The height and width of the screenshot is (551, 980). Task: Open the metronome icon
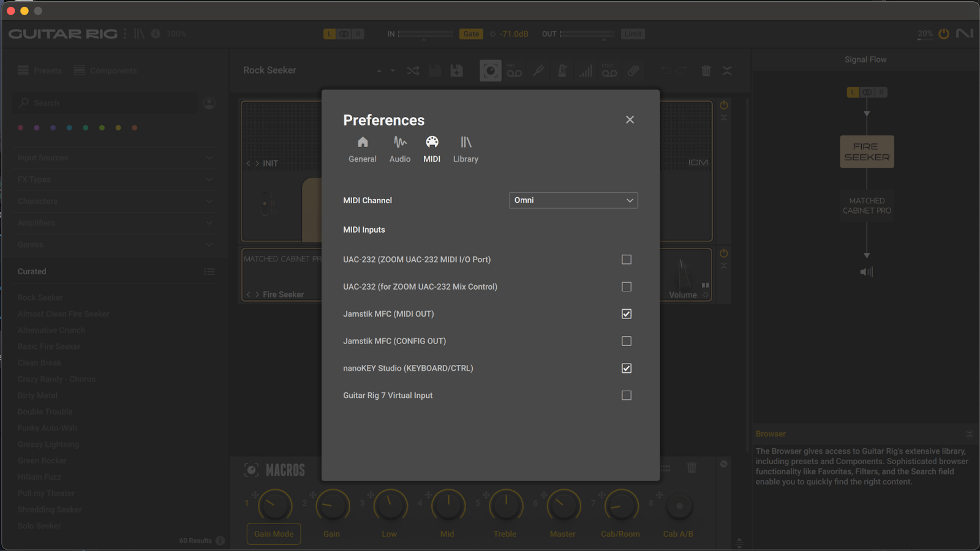pos(562,71)
